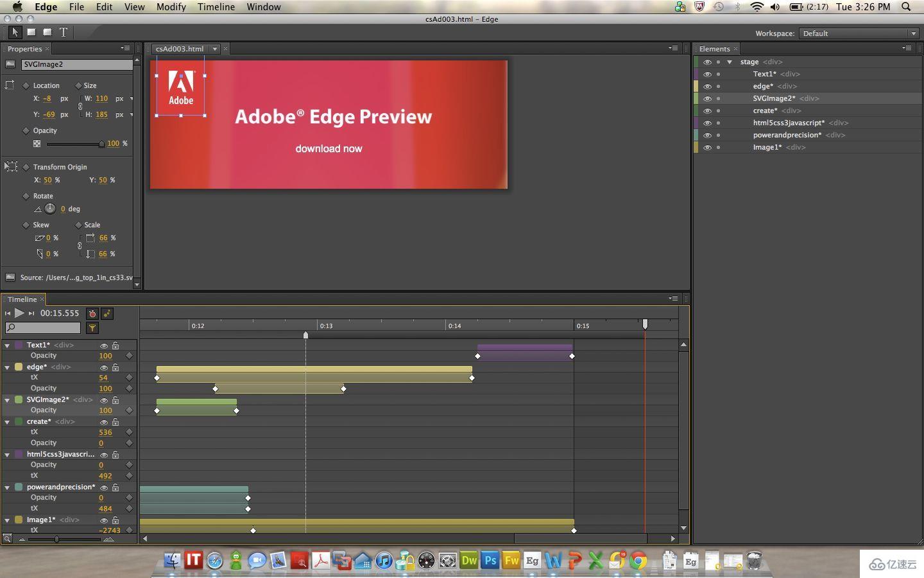Screen dimensions: 924x578
Task: Toggle eye for Text1* timeline layer
Action: tap(103, 346)
